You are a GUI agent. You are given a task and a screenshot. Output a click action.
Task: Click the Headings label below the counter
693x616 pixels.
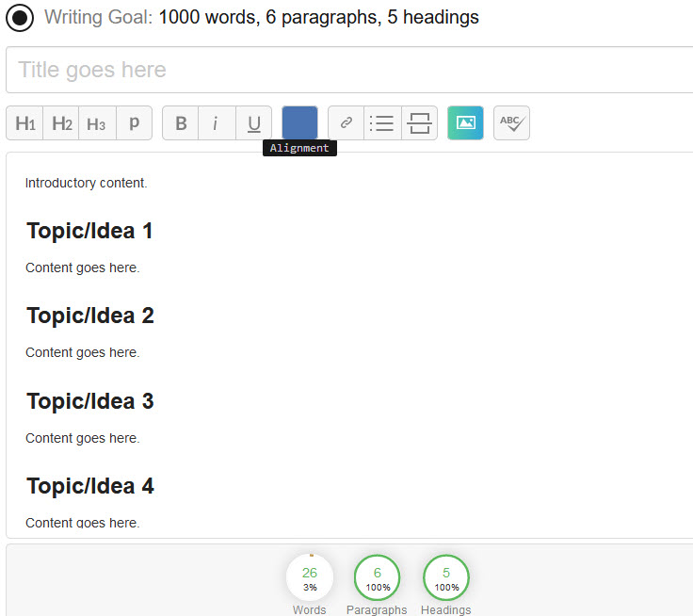point(446,609)
